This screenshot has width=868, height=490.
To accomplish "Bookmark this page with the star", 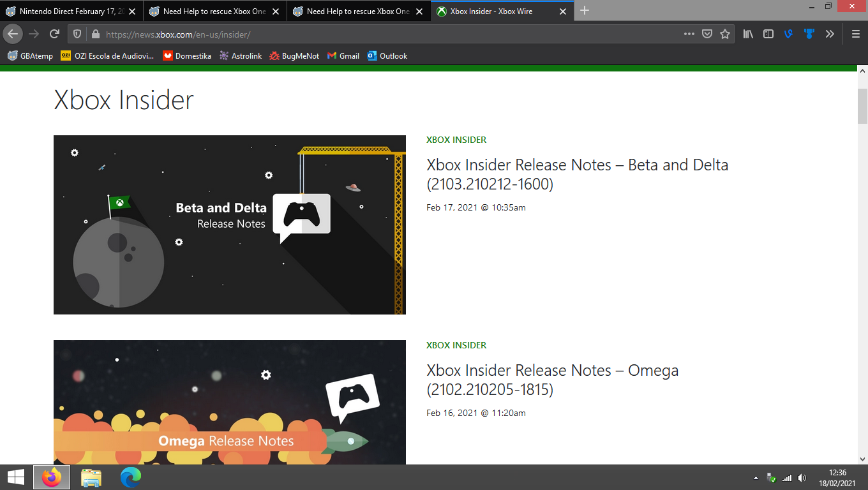I will point(725,34).
